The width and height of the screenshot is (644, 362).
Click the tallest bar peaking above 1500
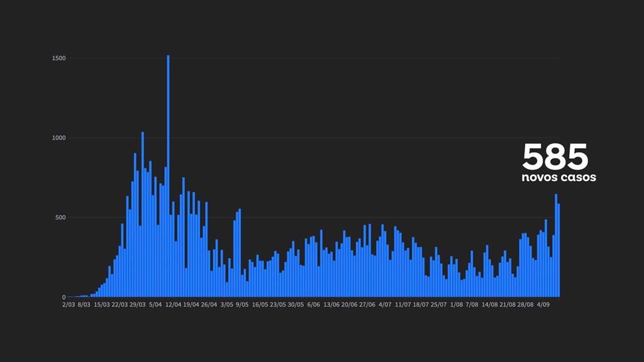[x=168, y=176]
